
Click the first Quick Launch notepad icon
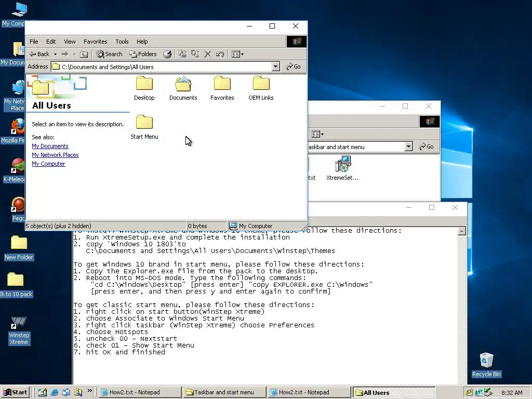tap(43, 392)
